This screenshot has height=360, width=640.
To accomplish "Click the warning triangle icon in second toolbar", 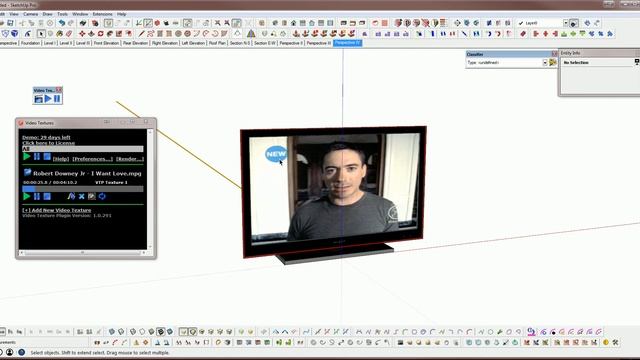I will (251, 33).
